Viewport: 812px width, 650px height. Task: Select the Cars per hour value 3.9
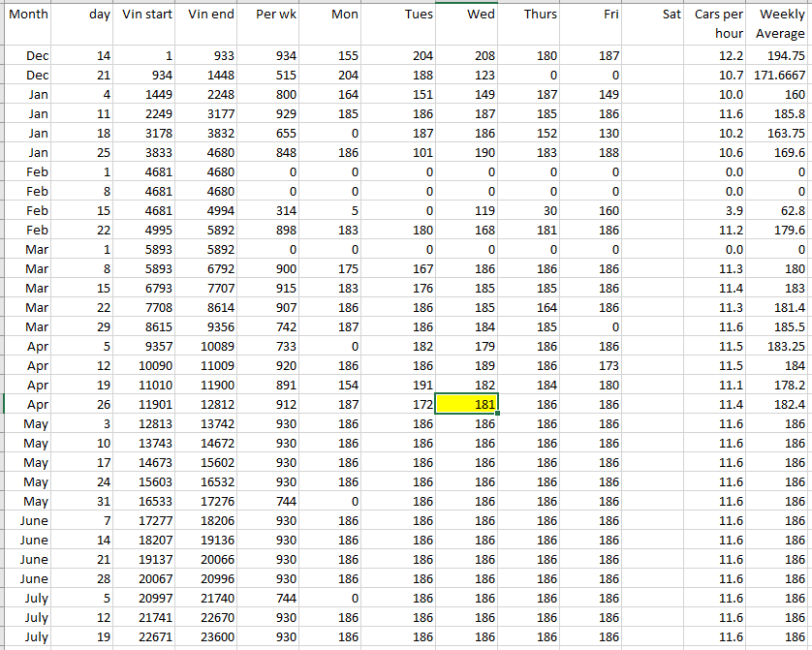coord(718,210)
